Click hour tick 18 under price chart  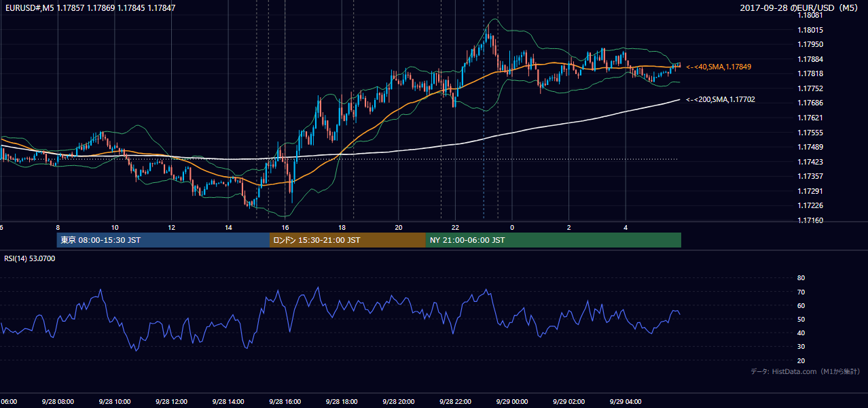[x=342, y=227]
